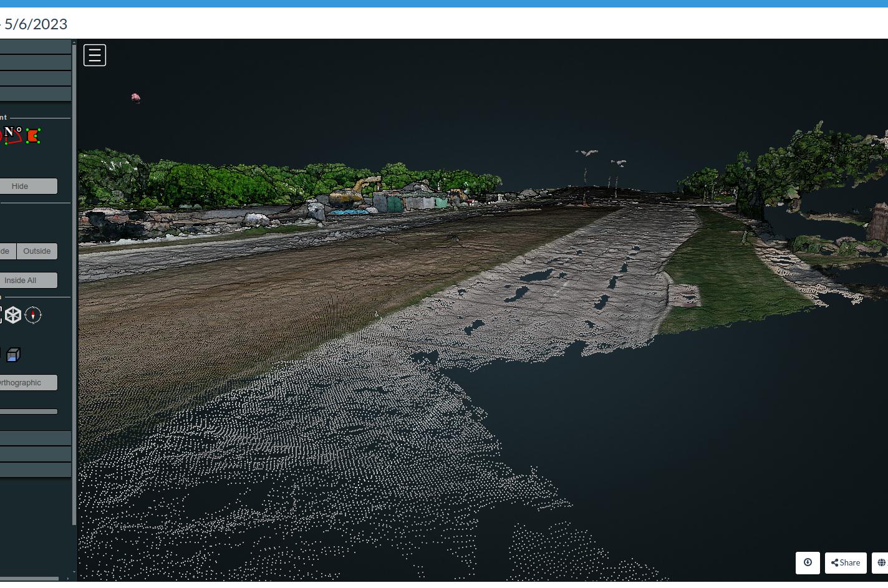Select the Outside clip method
Screen dimensions: 888x588
click(x=37, y=251)
